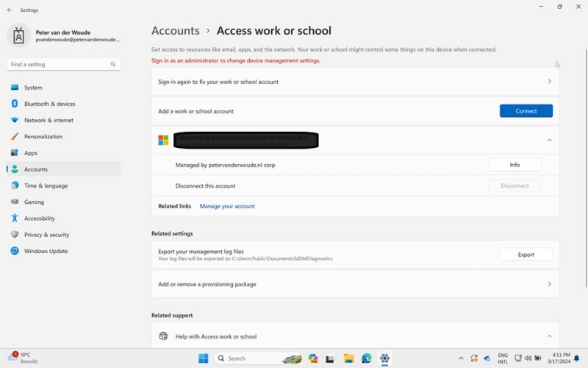Screen dimensions: 588x368
Task: Open the Windows Start menu
Action: pyautogui.click(x=204, y=358)
